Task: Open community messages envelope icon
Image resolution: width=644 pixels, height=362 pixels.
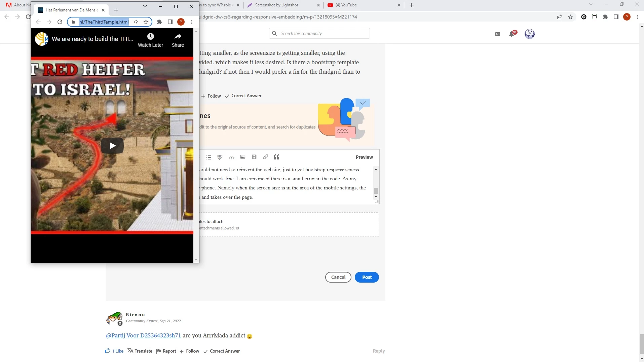Action: [498, 34]
